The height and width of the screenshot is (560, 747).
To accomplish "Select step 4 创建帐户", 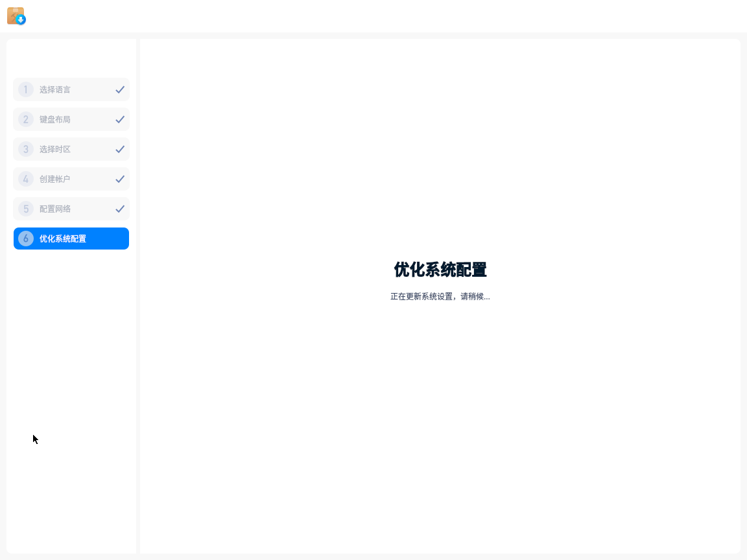I will point(71,179).
